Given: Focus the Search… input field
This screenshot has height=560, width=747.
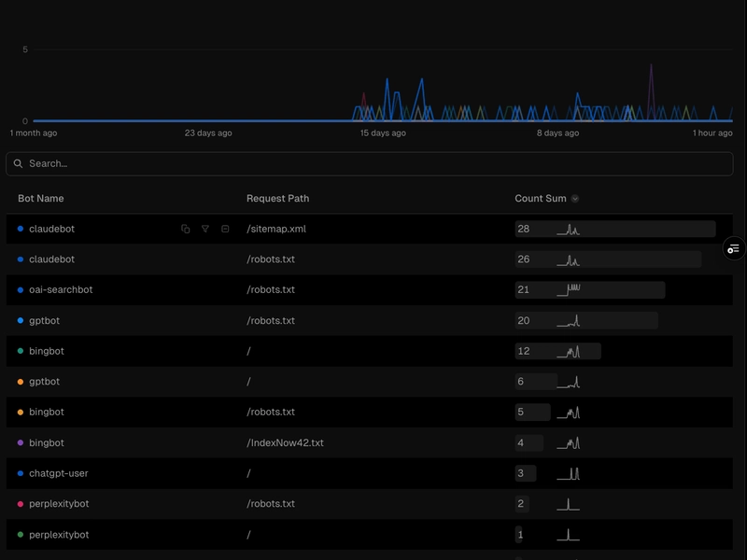Looking at the screenshot, I should pos(369,164).
